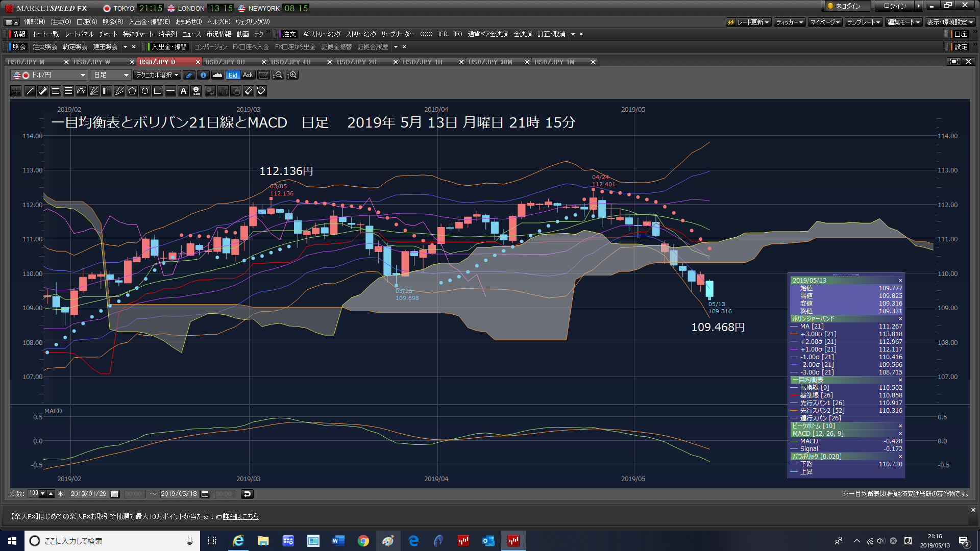Expand the マイページ dropdown
This screenshot has width=980, height=551.
point(825,22)
